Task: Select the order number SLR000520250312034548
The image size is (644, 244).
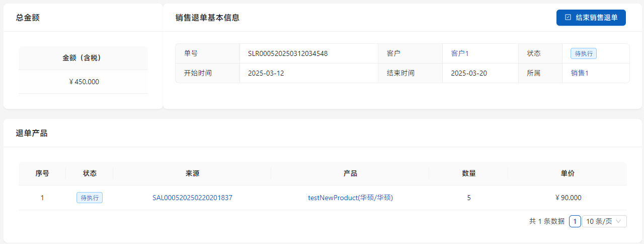Action: (x=288, y=53)
